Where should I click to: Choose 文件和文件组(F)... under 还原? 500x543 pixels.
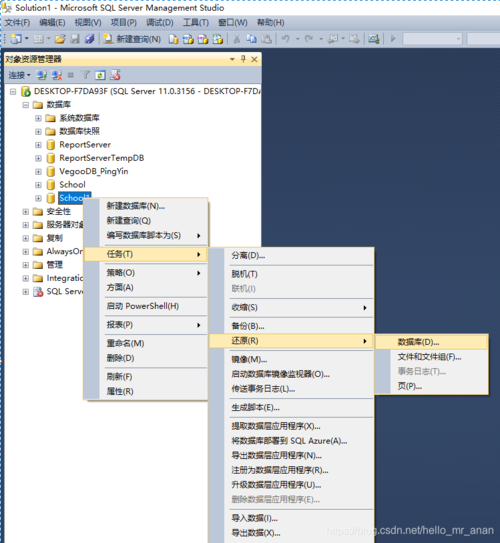(x=432, y=357)
